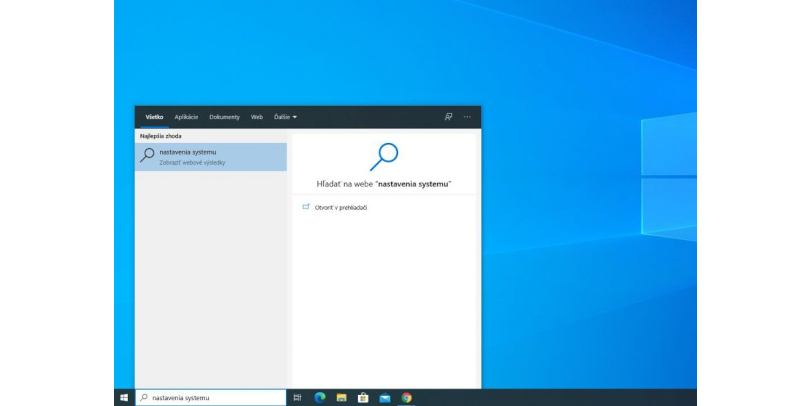This screenshot has width=812, height=406.
Task: Click Otvoriť v prehliadači link
Action: coord(341,207)
